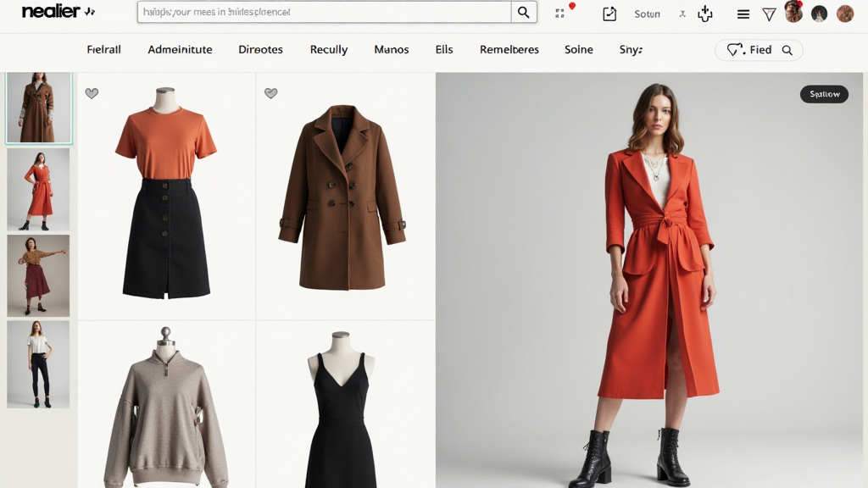Open the Fied favorites search pill

click(758, 50)
